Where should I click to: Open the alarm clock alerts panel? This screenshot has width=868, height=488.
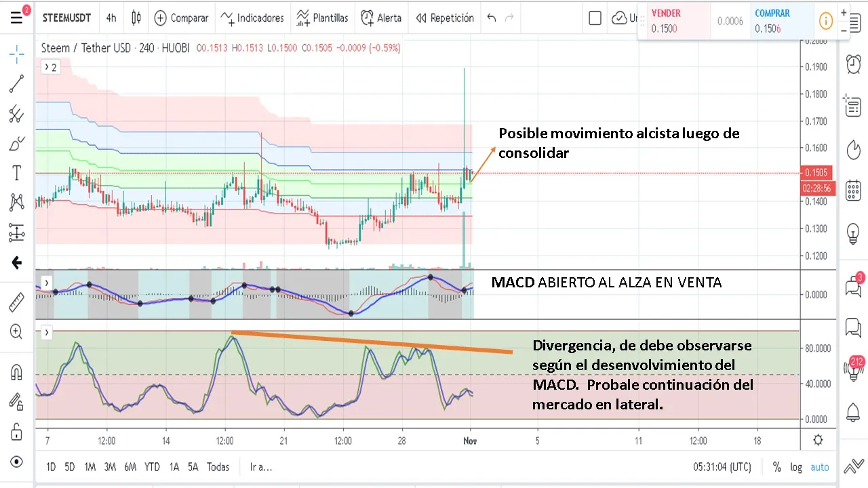coord(853,64)
